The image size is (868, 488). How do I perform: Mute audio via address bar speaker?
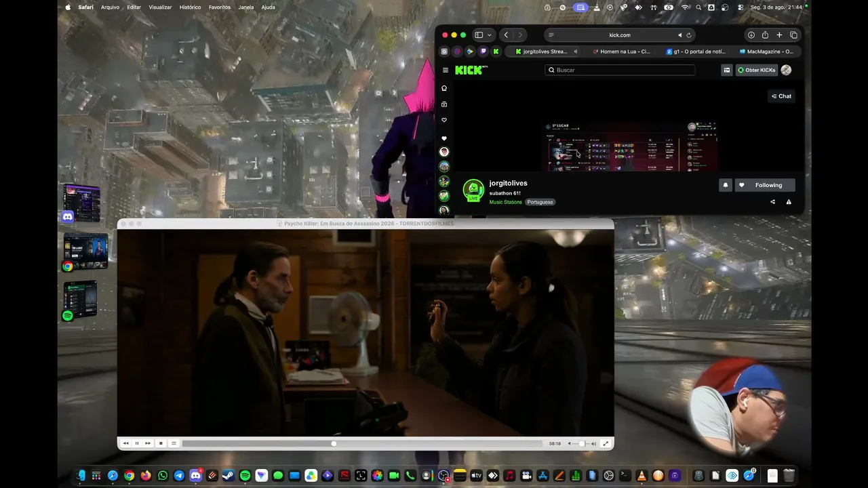[679, 35]
